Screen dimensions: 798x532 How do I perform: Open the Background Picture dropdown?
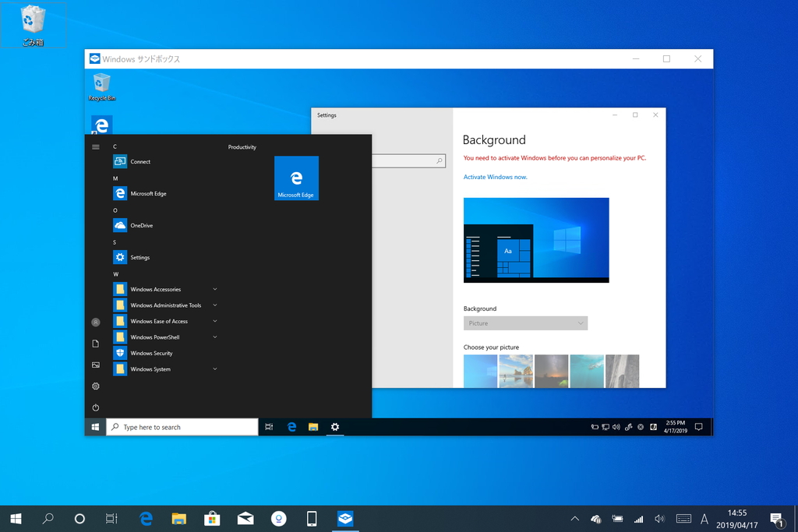click(525, 323)
